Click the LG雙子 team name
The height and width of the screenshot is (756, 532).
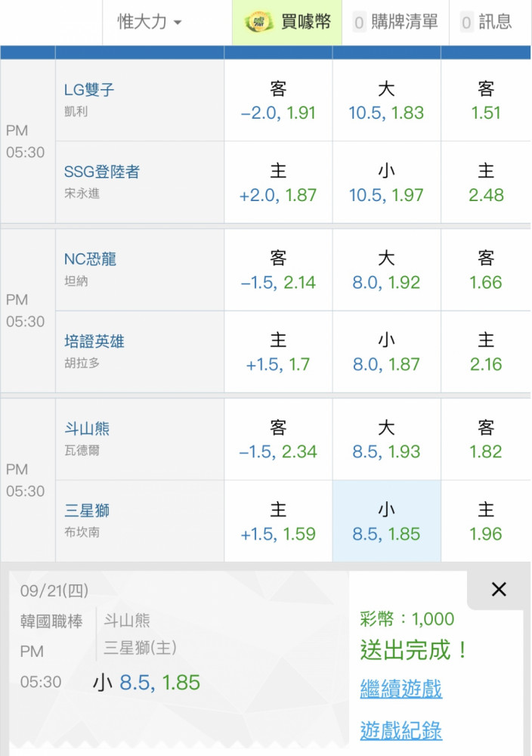(x=89, y=89)
